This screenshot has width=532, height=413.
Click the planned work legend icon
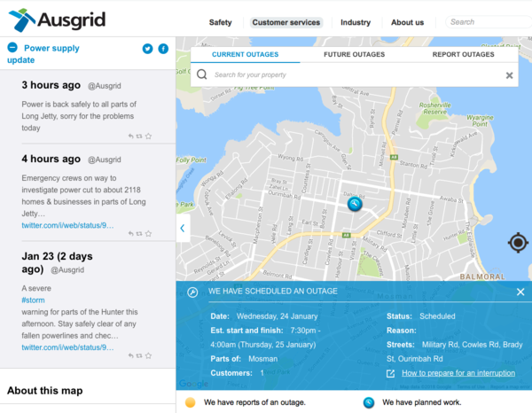pos(369,402)
